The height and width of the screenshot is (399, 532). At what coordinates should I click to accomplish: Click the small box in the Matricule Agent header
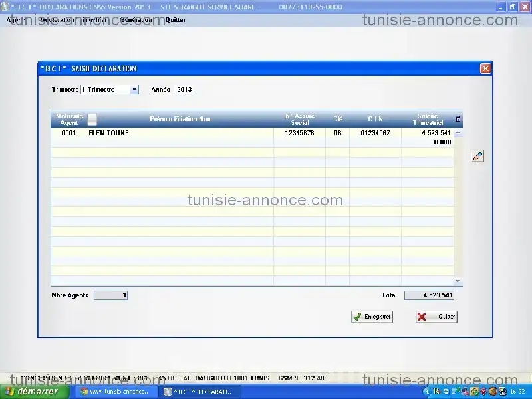(x=92, y=120)
